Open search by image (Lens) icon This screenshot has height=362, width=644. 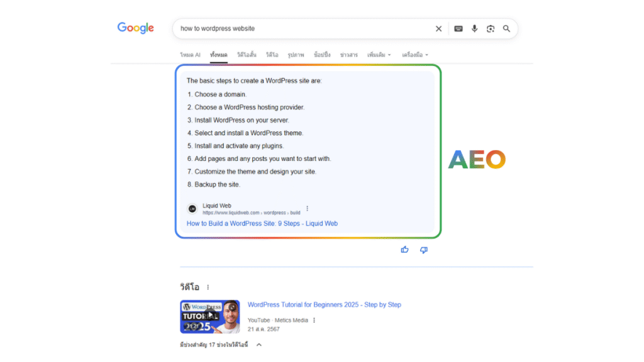[x=491, y=28]
